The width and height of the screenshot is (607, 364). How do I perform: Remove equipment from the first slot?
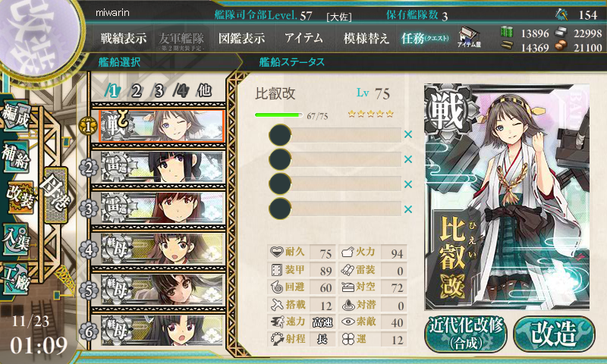408,135
